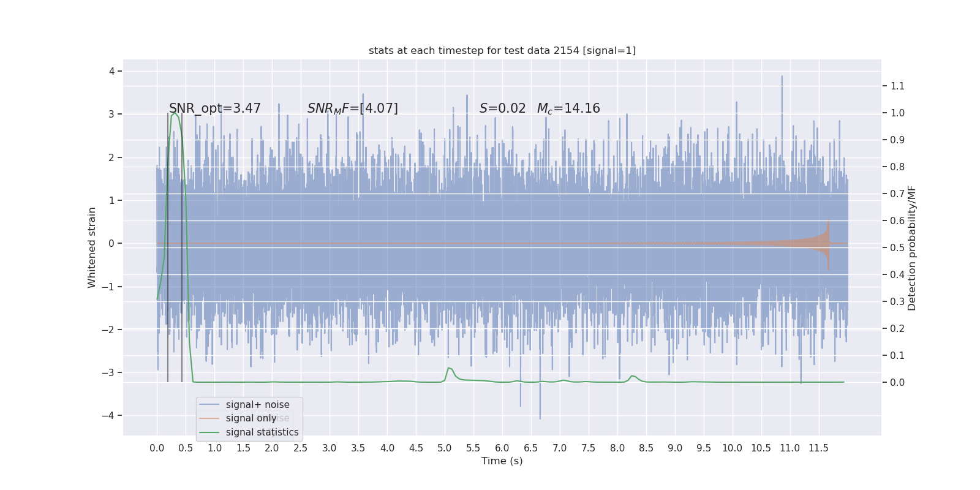Click x-axis tick label 11.0

click(x=790, y=448)
